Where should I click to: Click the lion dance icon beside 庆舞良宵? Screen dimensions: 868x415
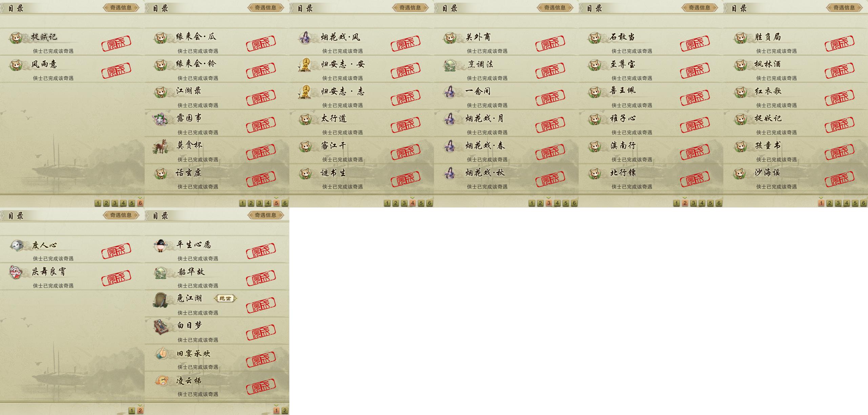16,272
